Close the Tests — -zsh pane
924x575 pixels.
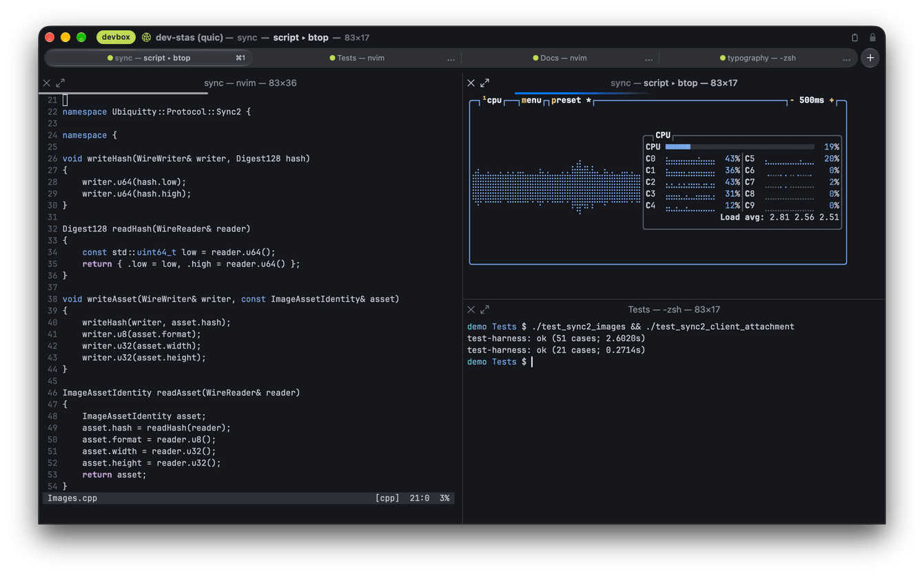pos(471,309)
